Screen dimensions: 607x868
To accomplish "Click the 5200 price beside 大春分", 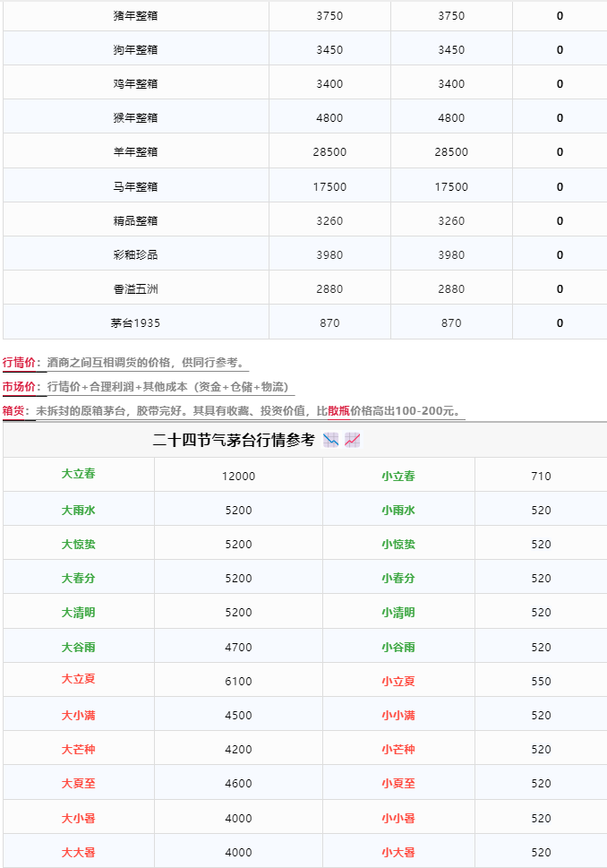I will point(238,579).
